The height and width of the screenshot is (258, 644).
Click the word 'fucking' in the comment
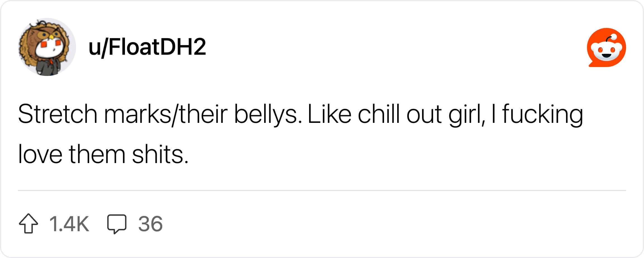[x=543, y=114]
